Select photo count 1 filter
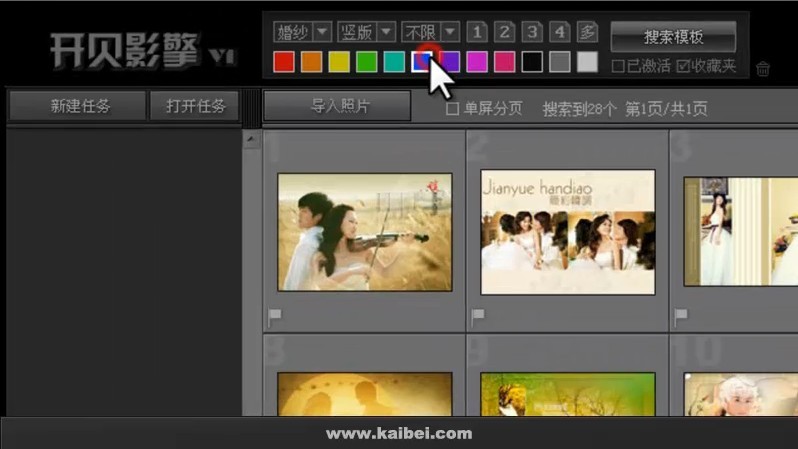Viewport: 798px width, 449px height. coord(477,32)
